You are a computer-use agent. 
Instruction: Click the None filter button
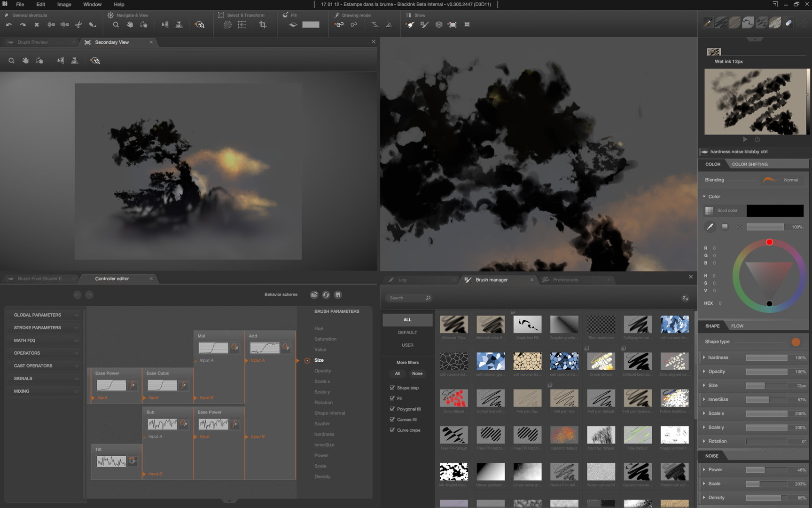tap(417, 373)
